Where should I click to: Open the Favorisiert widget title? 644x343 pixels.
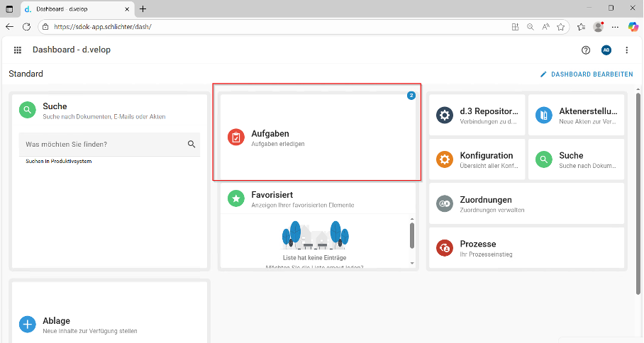tap(272, 195)
